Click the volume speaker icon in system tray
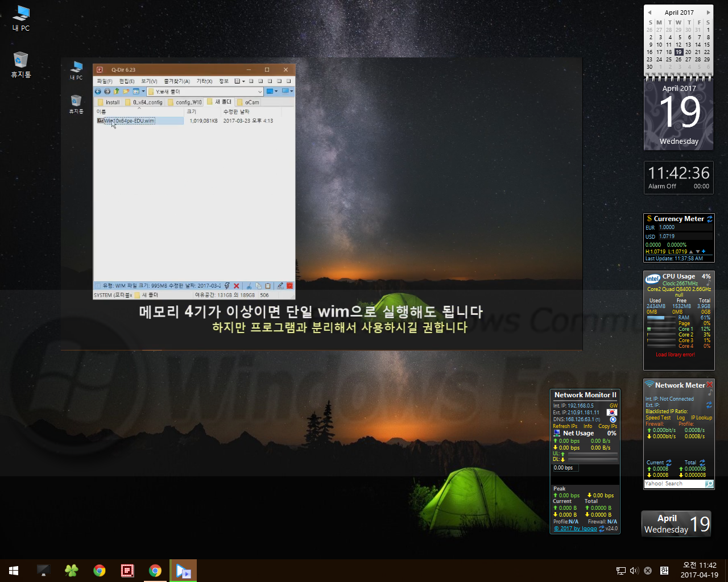Image resolution: width=728 pixels, height=582 pixels. click(634, 571)
